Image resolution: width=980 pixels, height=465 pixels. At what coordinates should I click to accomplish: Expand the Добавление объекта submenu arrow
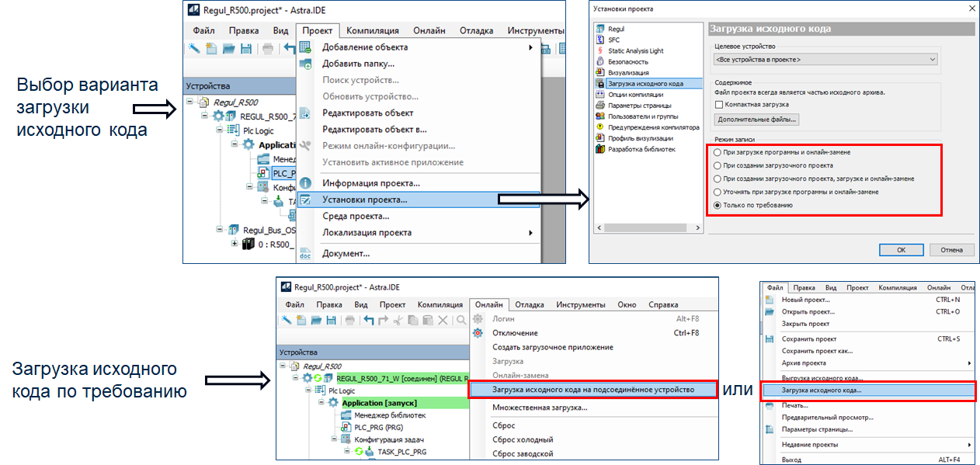pyautogui.click(x=530, y=47)
